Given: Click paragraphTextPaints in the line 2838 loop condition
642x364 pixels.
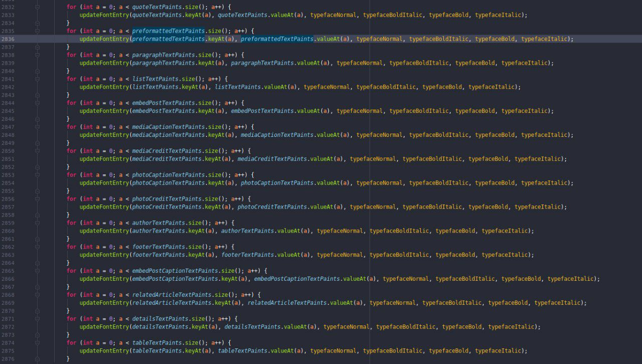Looking at the screenshot, I should (163, 55).
